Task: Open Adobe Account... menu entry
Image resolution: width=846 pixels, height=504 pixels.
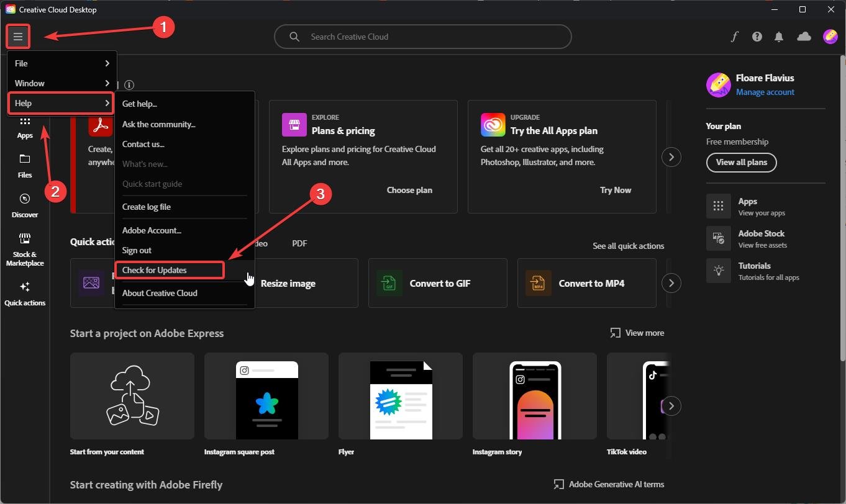Action: pyautogui.click(x=184, y=230)
